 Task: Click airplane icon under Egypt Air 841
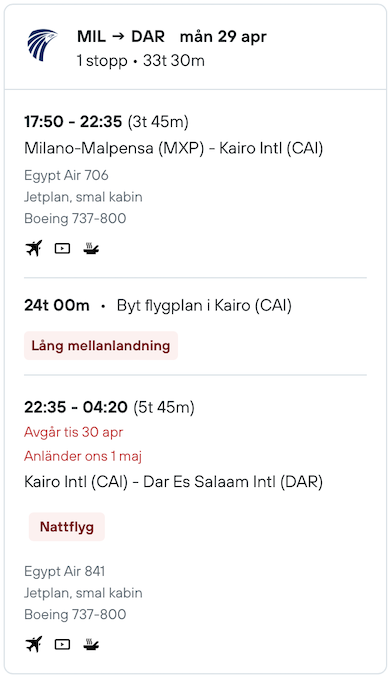click(34, 644)
